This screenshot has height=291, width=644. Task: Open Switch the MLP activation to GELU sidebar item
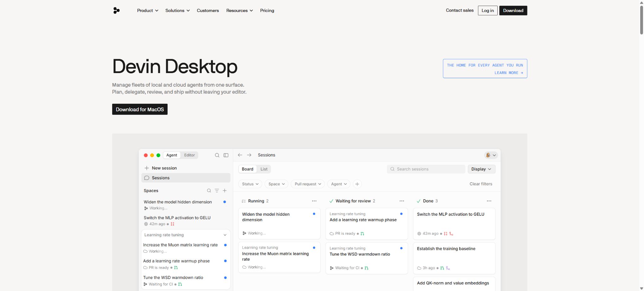pos(186,221)
